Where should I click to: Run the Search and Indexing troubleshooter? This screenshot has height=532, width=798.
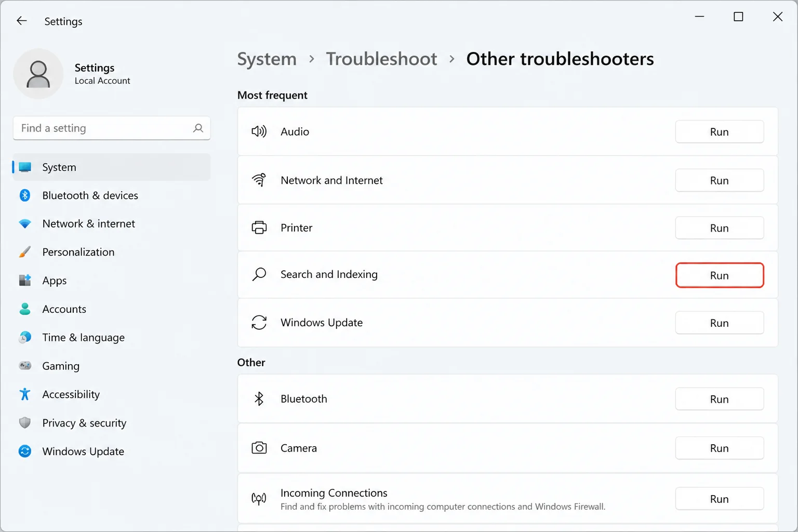click(720, 275)
